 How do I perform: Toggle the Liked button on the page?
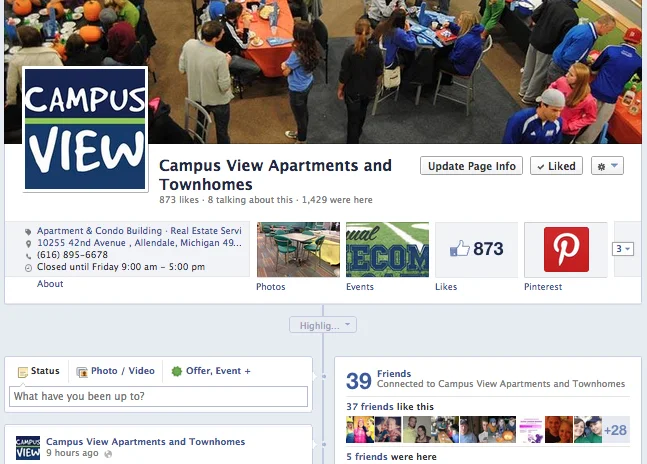click(556, 166)
